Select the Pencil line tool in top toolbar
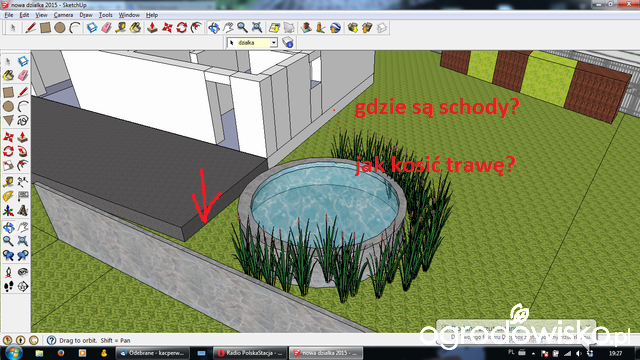 click(31, 28)
